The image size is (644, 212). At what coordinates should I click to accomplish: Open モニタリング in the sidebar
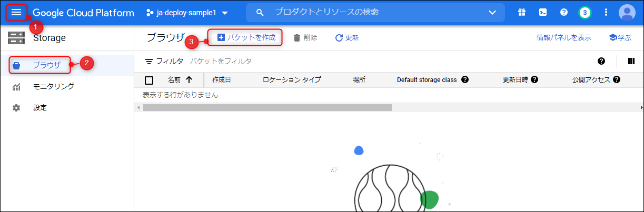pyautogui.click(x=53, y=86)
